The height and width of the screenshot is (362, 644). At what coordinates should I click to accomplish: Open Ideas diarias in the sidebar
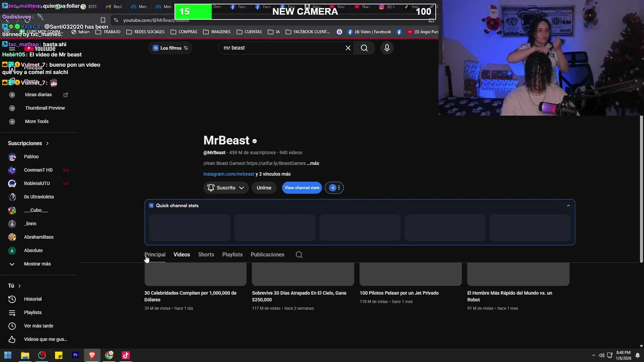38,95
